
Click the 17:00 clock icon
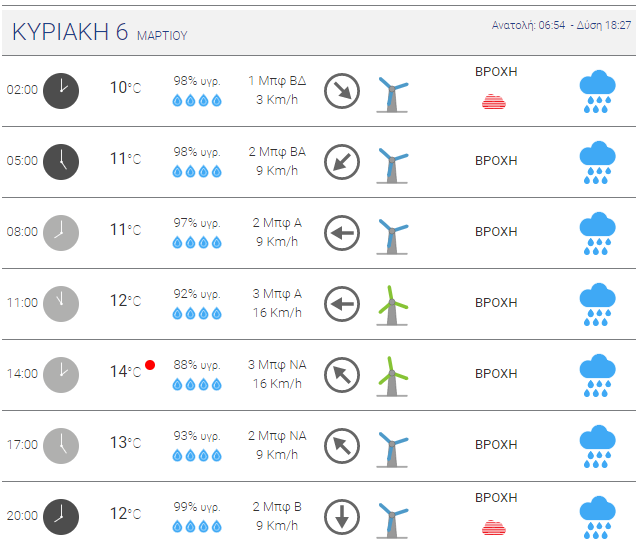[x=61, y=446]
